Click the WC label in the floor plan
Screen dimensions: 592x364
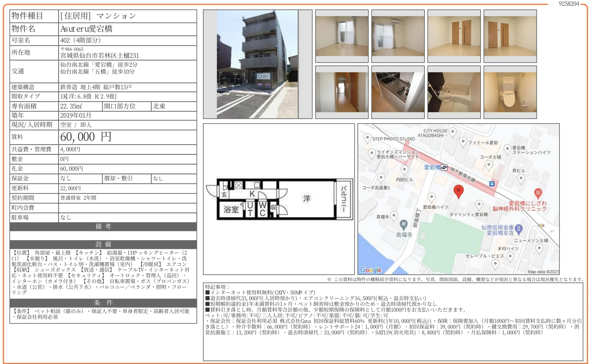point(262,209)
